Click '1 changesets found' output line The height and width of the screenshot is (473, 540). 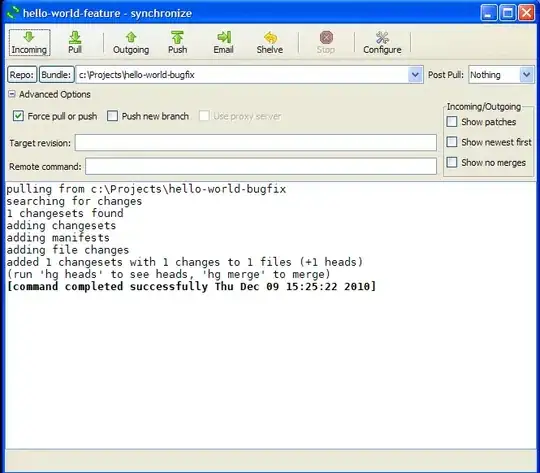click(65, 214)
